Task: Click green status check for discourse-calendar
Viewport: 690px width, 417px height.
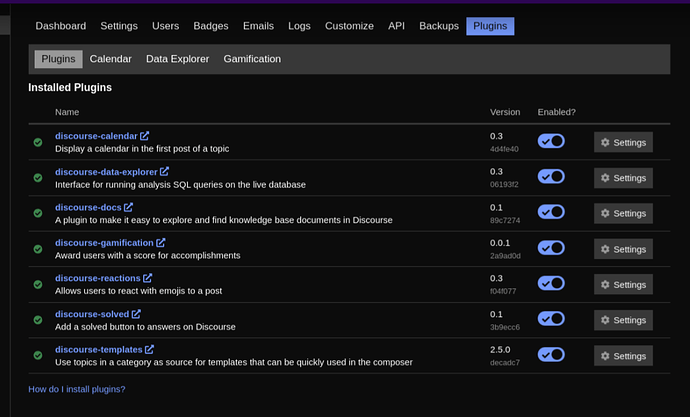Action: (38, 142)
